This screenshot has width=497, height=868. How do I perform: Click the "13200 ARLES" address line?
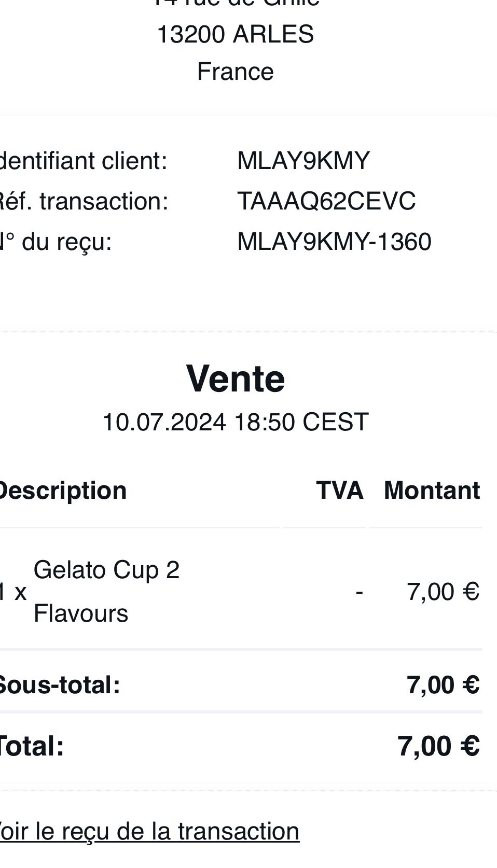235,34
